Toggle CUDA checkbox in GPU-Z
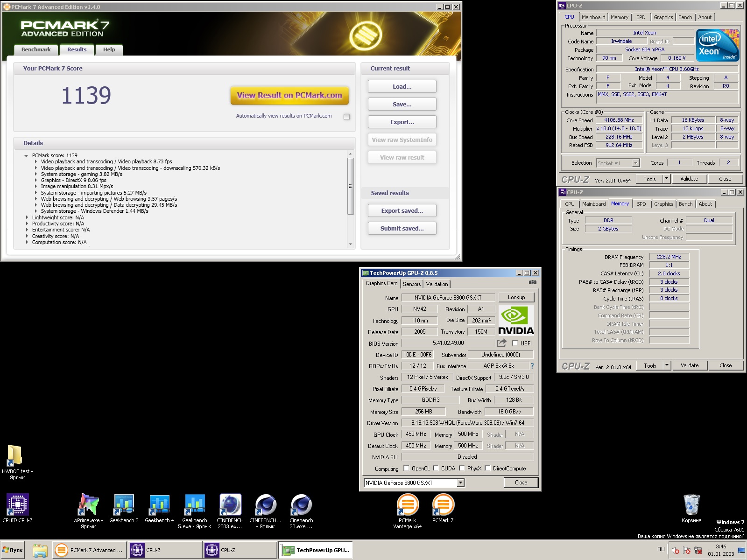747x560 pixels. coord(436,468)
